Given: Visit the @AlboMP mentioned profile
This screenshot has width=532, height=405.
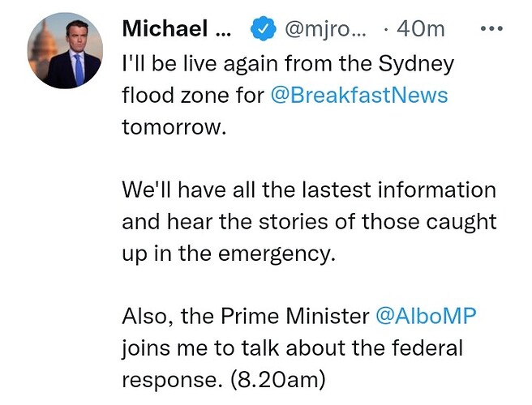Looking at the screenshot, I should (x=425, y=316).
